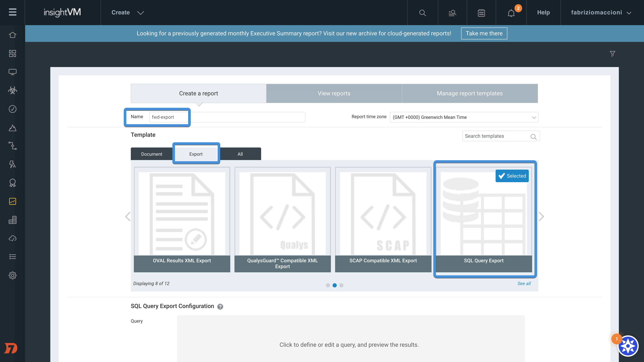The width and height of the screenshot is (644, 362).
Task: Select the third carousel page dot
Action: click(x=341, y=285)
